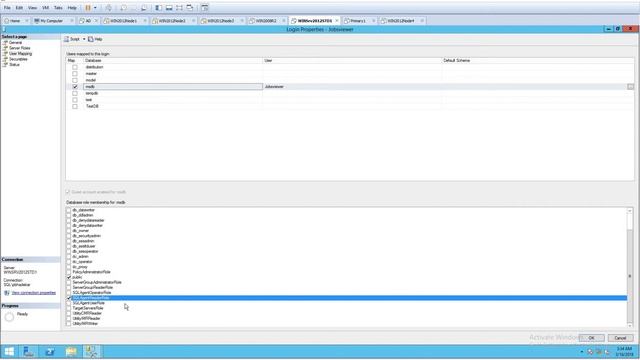This screenshot has width=640, height=360.
Task: Open the Edit menu
Action: tap(19, 8)
